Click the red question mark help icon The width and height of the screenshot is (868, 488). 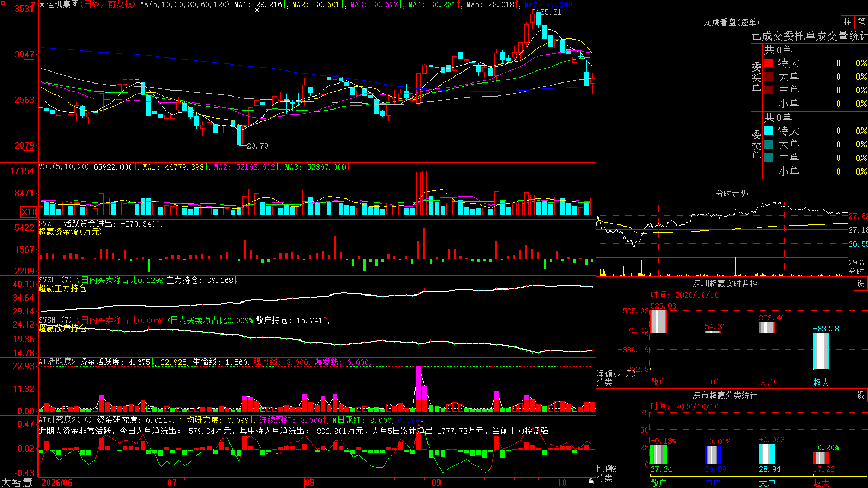click(34, 5)
